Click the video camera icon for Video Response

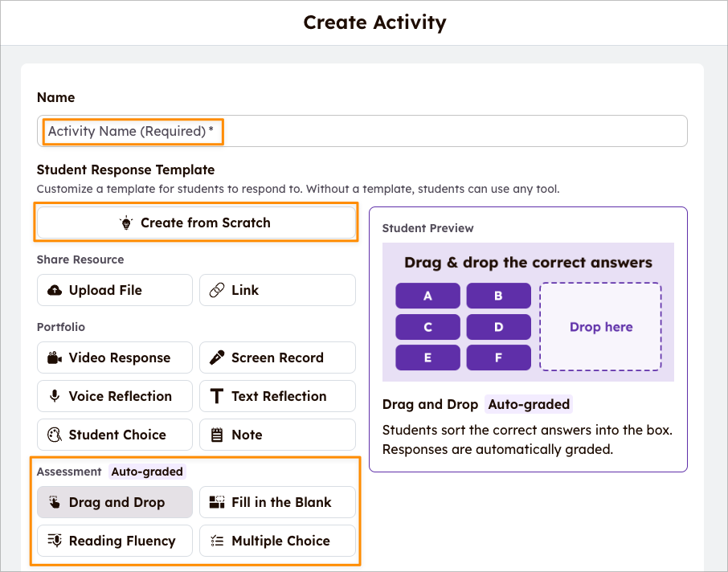tap(55, 357)
